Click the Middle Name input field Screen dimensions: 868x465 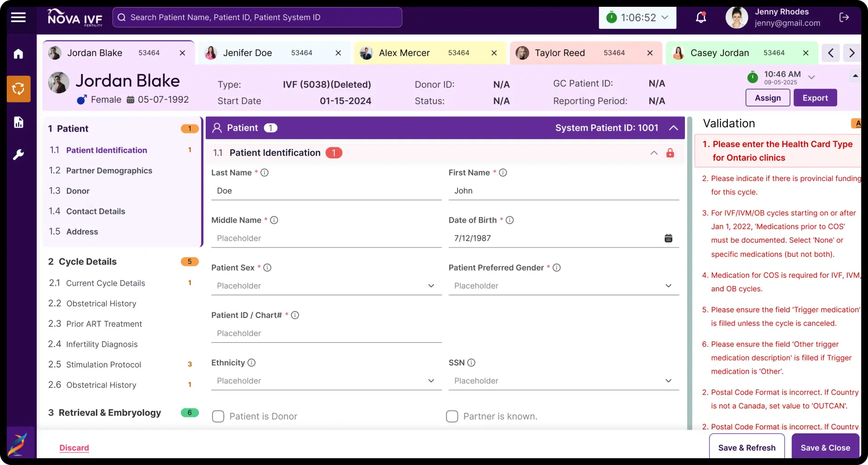click(326, 238)
